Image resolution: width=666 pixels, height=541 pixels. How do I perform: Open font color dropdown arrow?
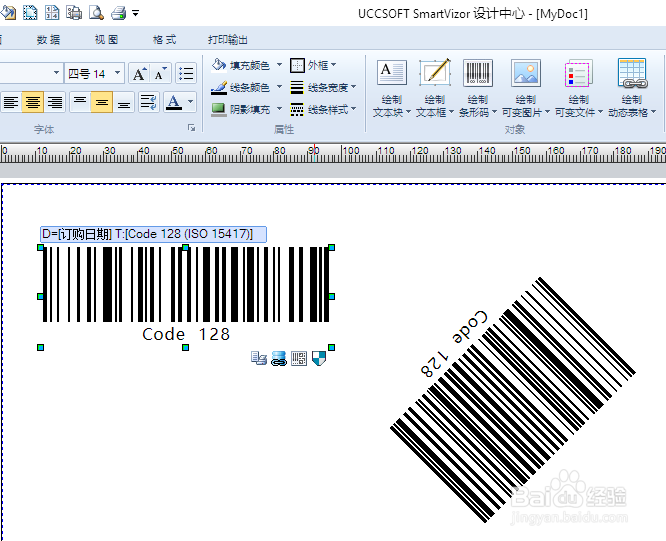point(190,102)
